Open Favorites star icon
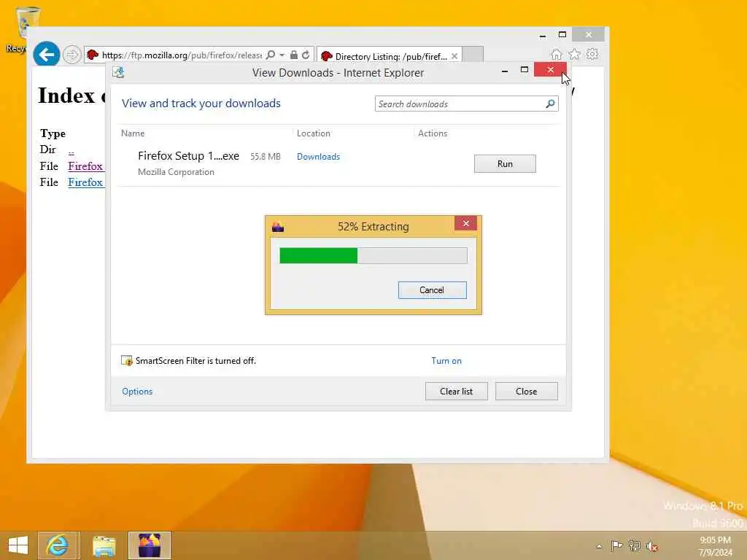747x560 pixels. coord(574,54)
